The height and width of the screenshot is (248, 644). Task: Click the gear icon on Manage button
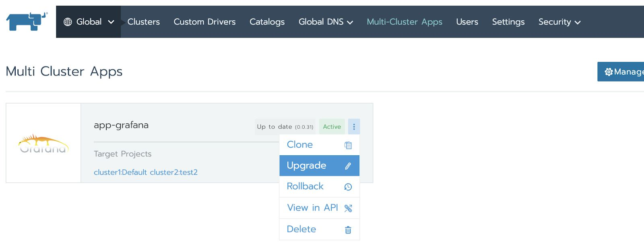coord(609,72)
